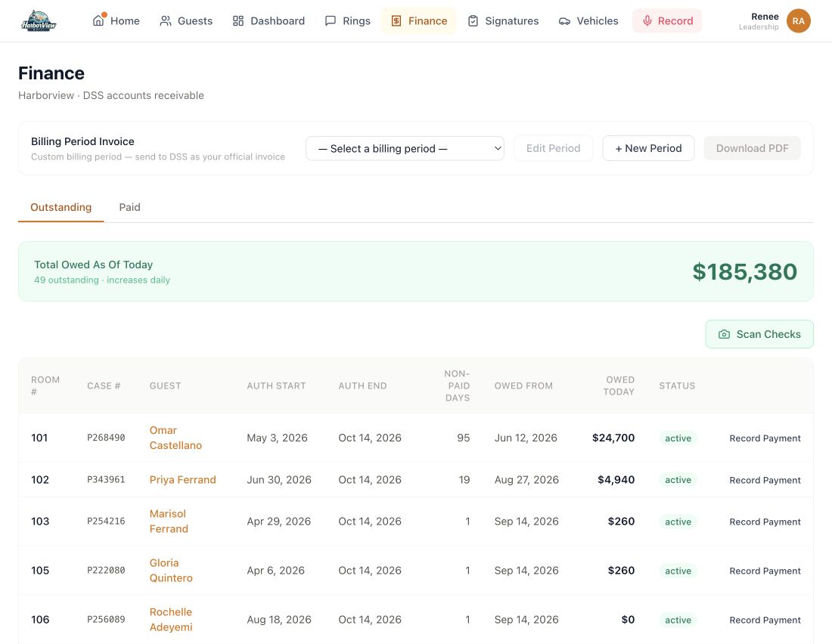Click room number 103
Image resolution: width=832 pixels, height=644 pixels.
40,522
